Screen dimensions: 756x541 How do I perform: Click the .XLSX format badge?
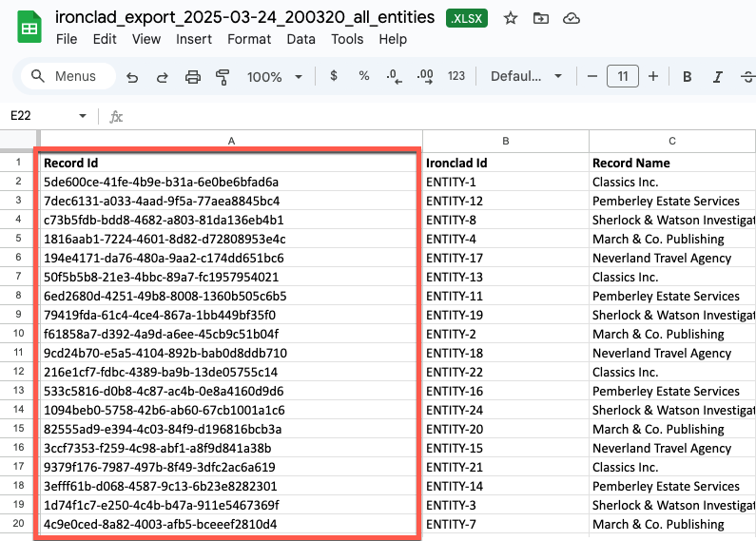coord(467,18)
